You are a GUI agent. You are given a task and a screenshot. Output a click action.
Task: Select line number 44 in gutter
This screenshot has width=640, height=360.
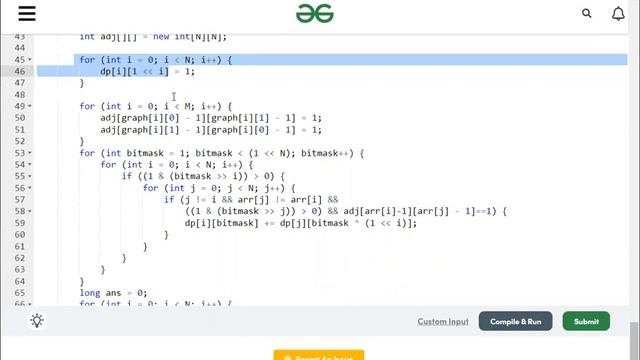point(20,48)
